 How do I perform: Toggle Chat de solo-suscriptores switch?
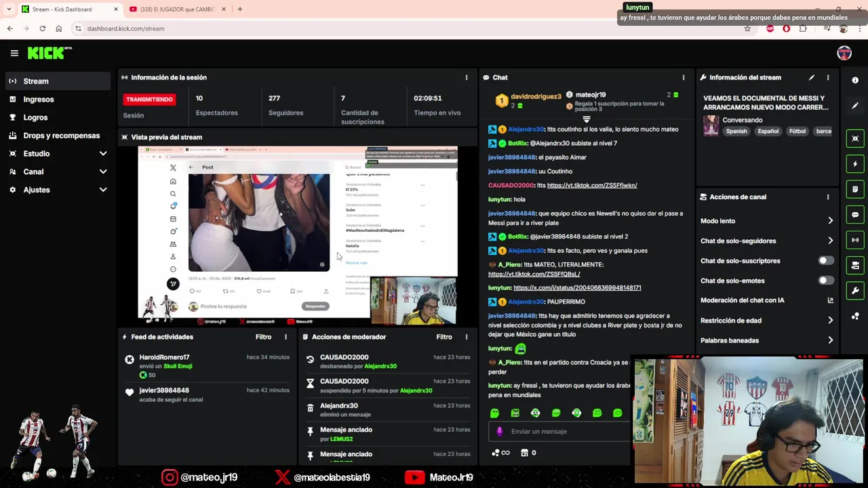pyautogui.click(x=825, y=260)
